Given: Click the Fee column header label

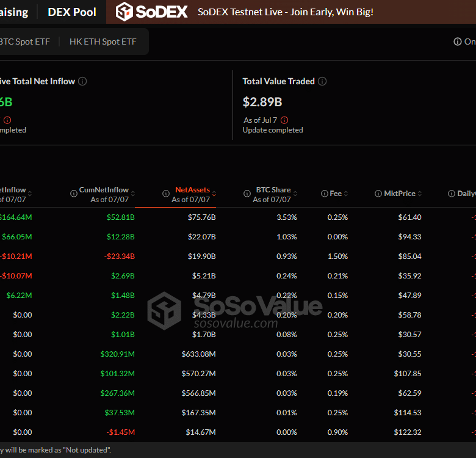Looking at the screenshot, I should point(336,194).
